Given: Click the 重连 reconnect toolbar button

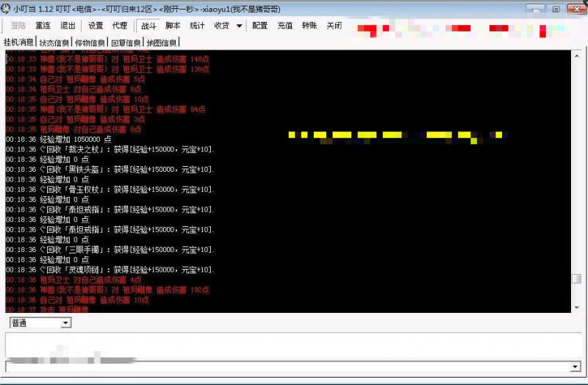Looking at the screenshot, I should [x=43, y=26].
